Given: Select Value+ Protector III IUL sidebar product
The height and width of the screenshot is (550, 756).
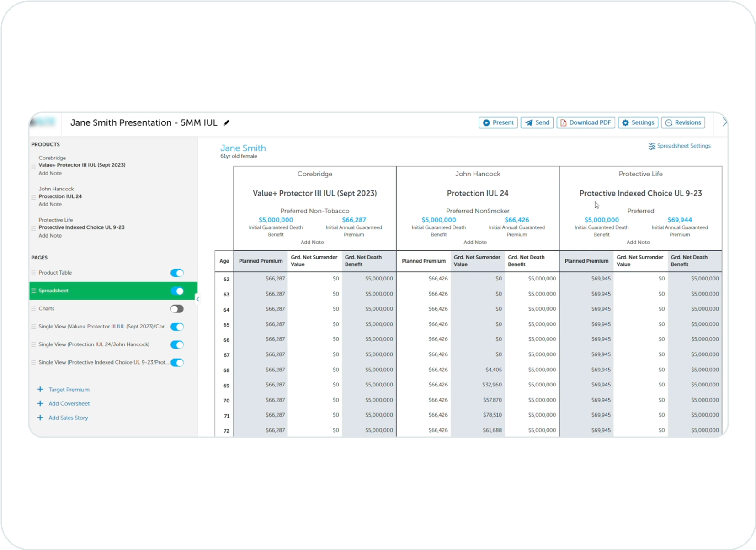Looking at the screenshot, I should coord(82,165).
